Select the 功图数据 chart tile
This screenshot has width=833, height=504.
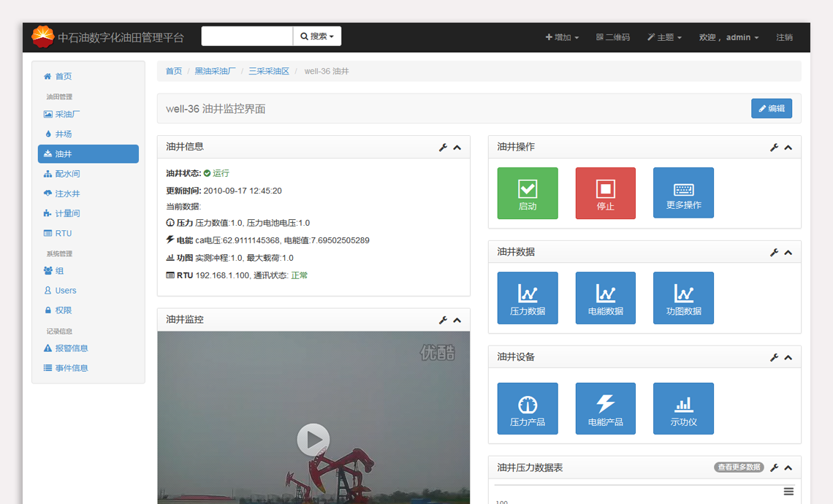click(683, 298)
